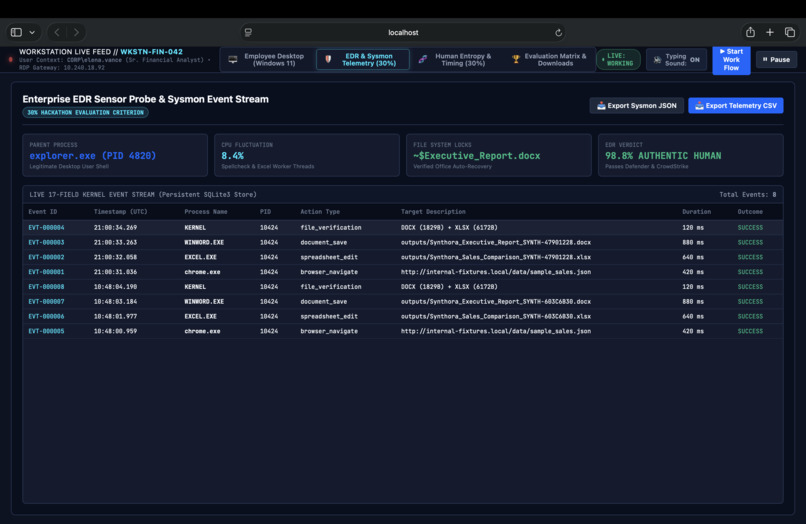Click SUCCESS outcome in the EVT-000006 row
806x524 pixels.
coord(750,317)
